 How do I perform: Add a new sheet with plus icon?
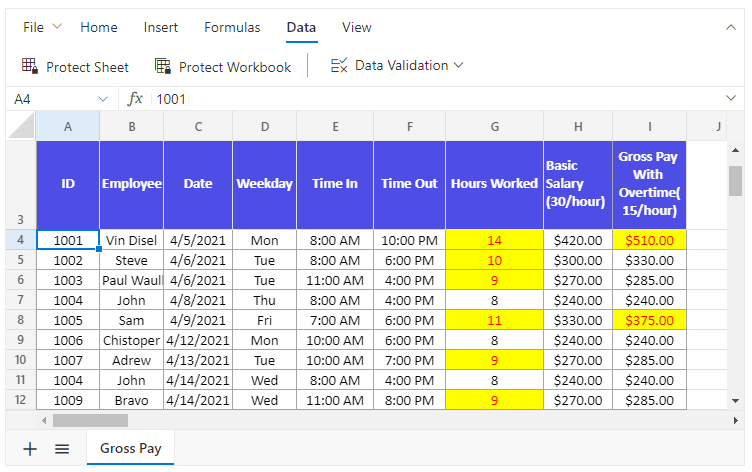[30, 449]
